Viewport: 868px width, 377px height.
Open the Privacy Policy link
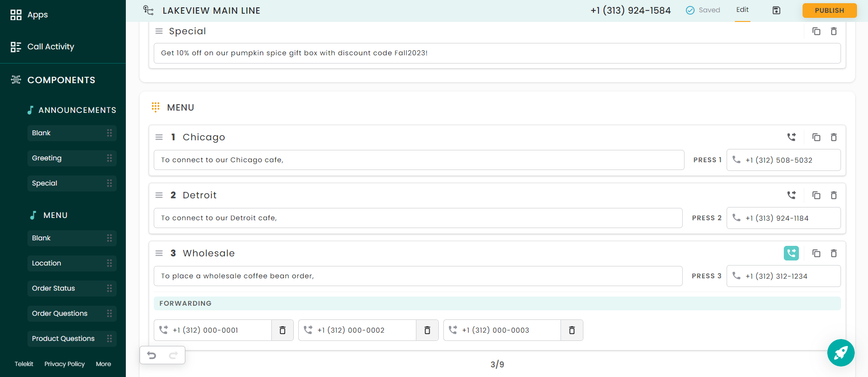[65, 364]
